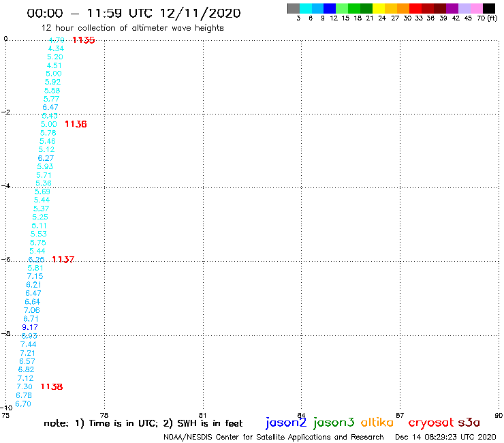504x443 pixels.
Task: Select the 6.21 wave height value
Action: pyautogui.click(x=34, y=285)
